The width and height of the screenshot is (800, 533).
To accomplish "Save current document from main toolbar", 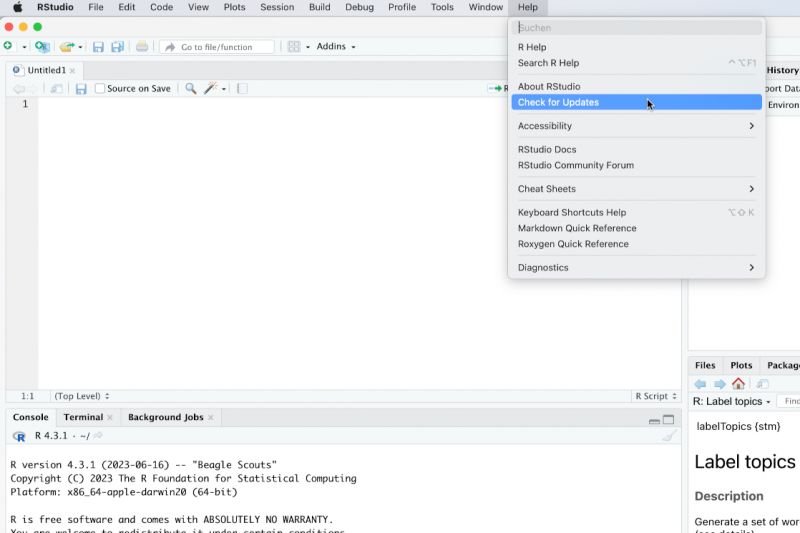I will [98, 47].
